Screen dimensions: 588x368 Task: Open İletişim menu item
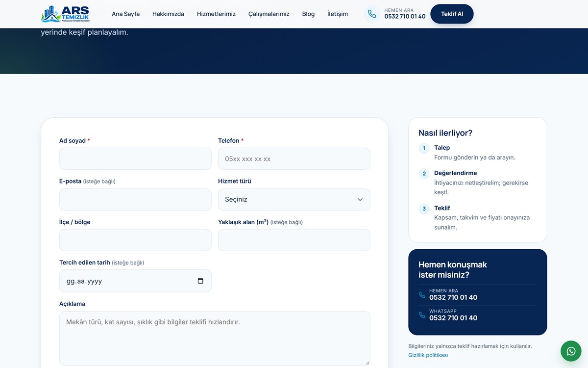click(338, 14)
